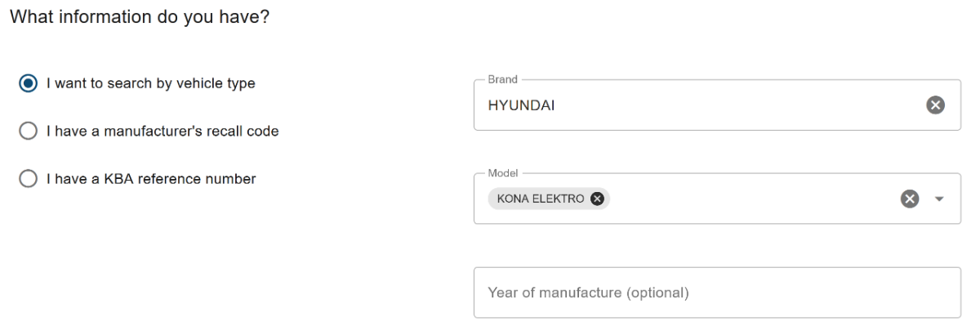Viewport: 980px width, 335px height.
Task: Remove the KONA ELEKTRO chip
Action: pyautogui.click(x=597, y=199)
